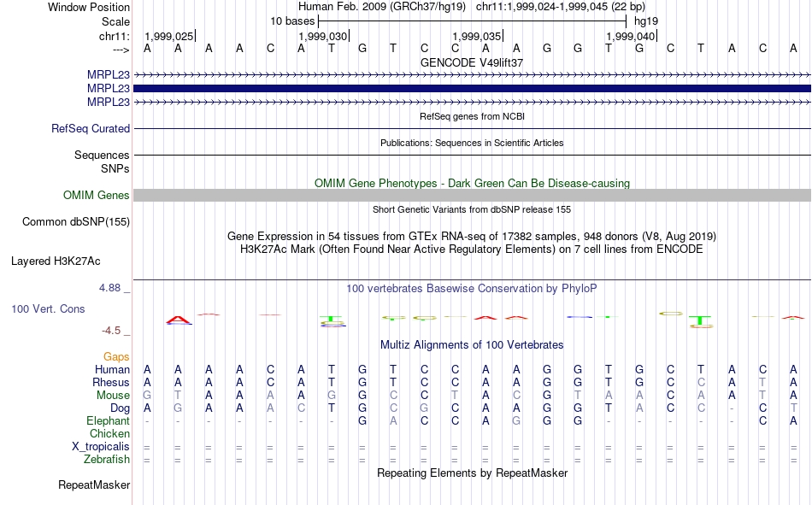Open Repeating Elements by RepeatMasker title
The height and width of the screenshot is (505, 812).
tap(472, 473)
